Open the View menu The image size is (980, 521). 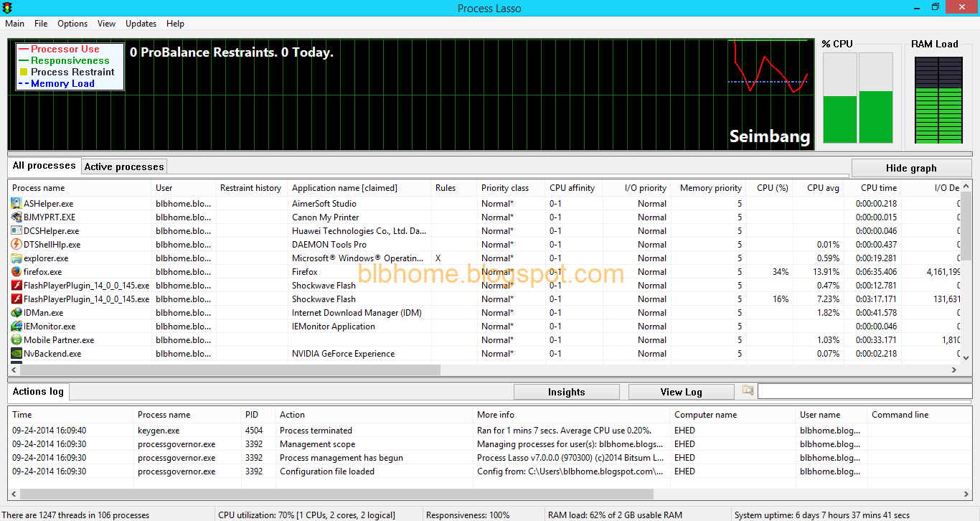click(x=107, y=24)
